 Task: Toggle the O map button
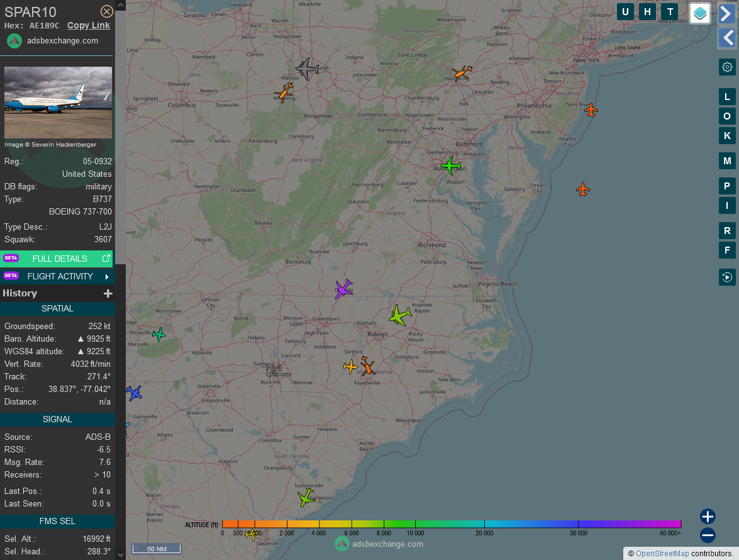(x=727, y=116)
